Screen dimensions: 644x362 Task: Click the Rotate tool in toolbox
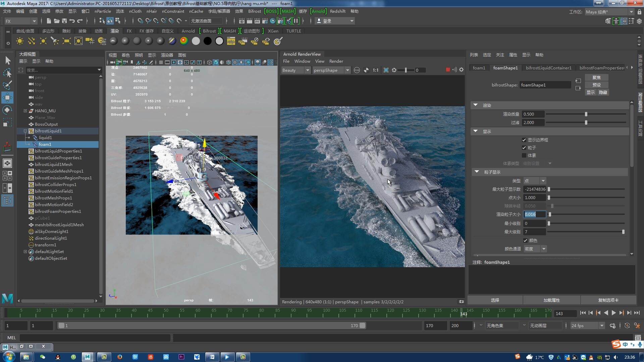7,110
